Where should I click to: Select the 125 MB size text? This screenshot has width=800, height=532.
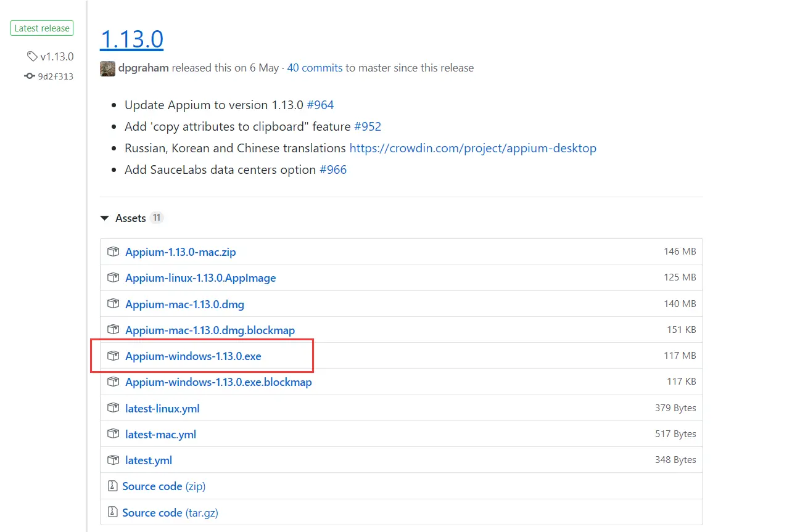[x=680, y=277]
